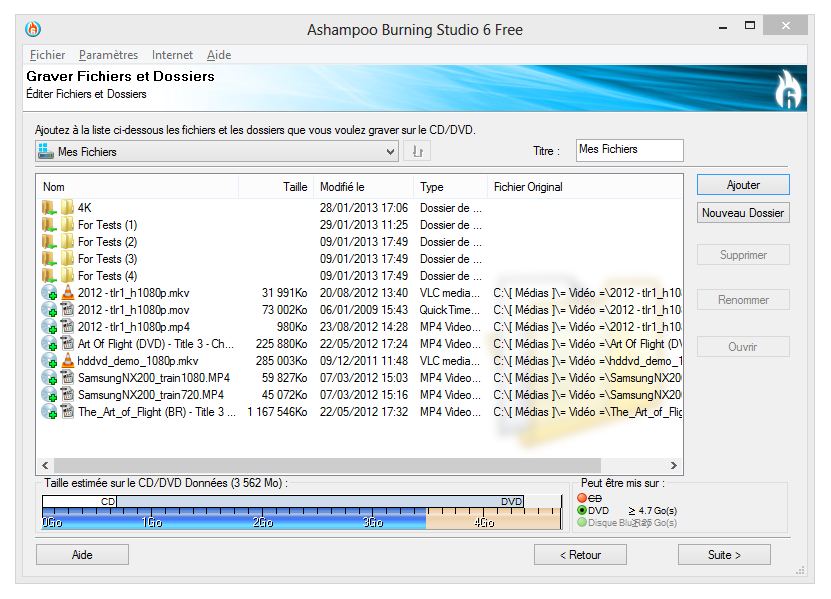The image size is (831, 599).
Task: Click the Renommer button
Action: pos(743,300)
